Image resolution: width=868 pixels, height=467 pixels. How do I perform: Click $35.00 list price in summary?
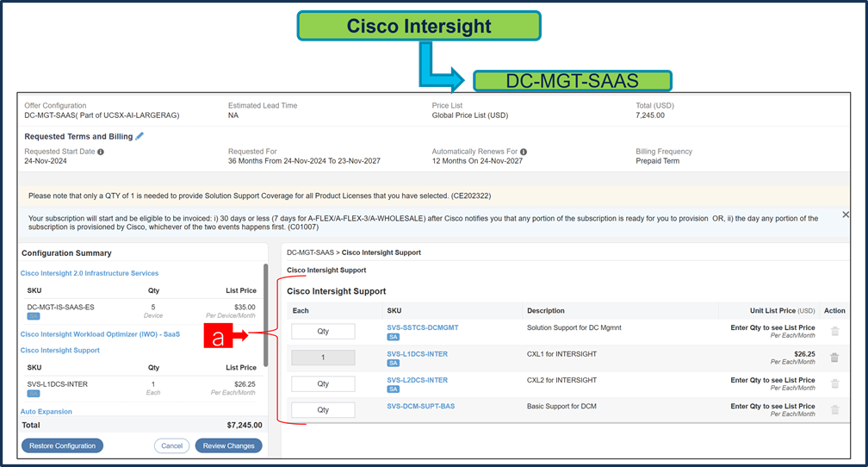pyautogui.click(x=245, y=307)
